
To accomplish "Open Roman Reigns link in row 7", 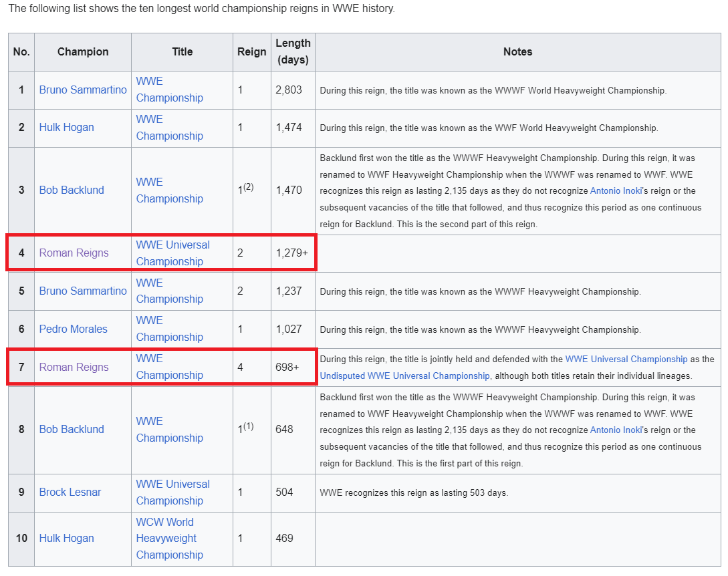I will 74,367.
